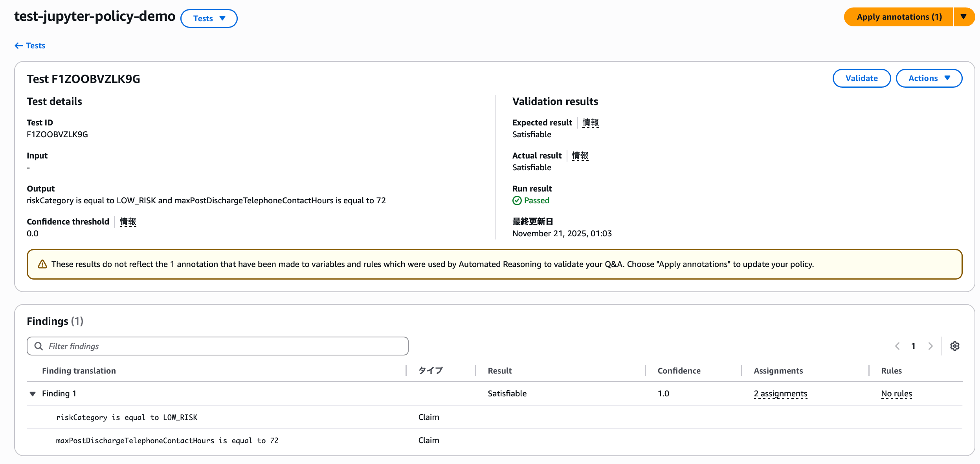Screen dimensions: 980x464
Task: Open the Tests dropdown beside policy name
Action: tap(209, 18)
